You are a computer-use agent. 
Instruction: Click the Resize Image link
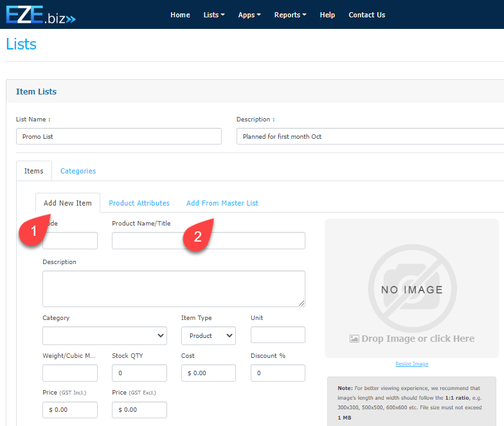click(411, 364)
